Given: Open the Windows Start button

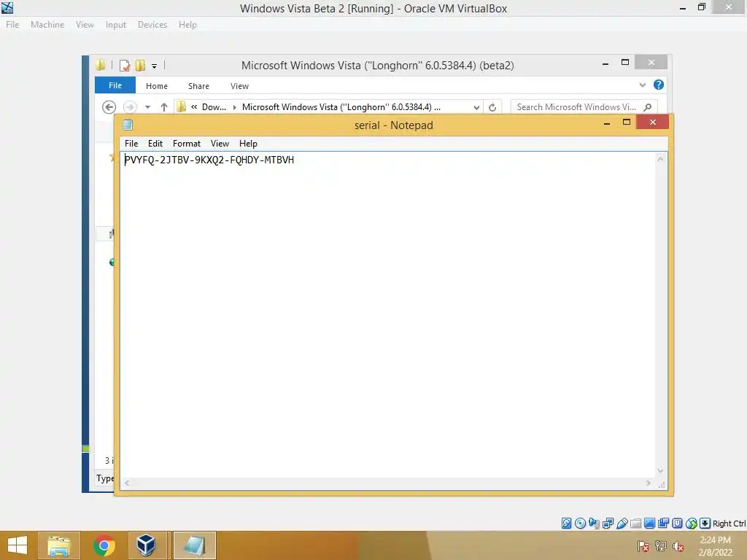Looking at the screenshot, I should coord(18,545).
